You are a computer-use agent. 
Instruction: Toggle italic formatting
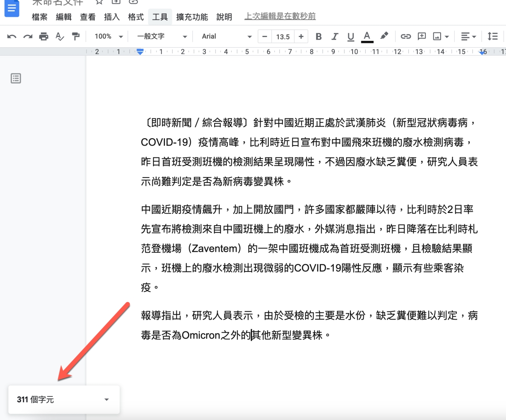[x=335, y=37]
